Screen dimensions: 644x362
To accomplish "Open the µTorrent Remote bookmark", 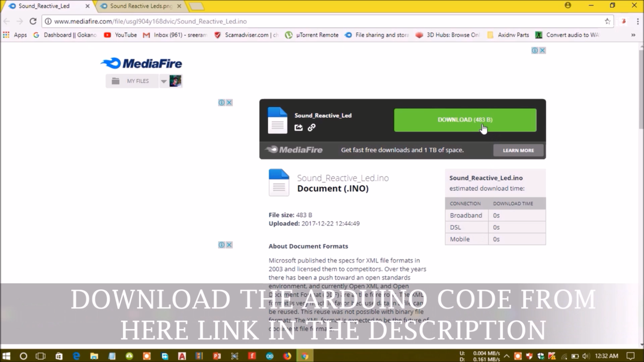I will pos(312,35).
